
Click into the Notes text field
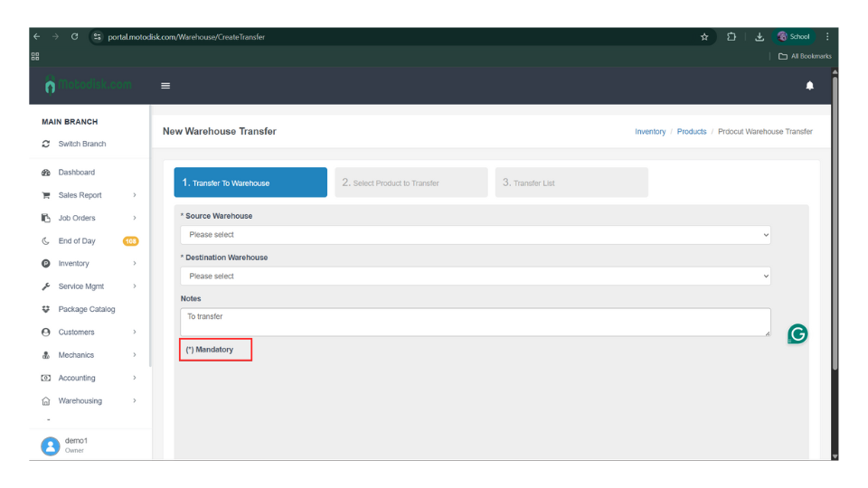(475, 322)
